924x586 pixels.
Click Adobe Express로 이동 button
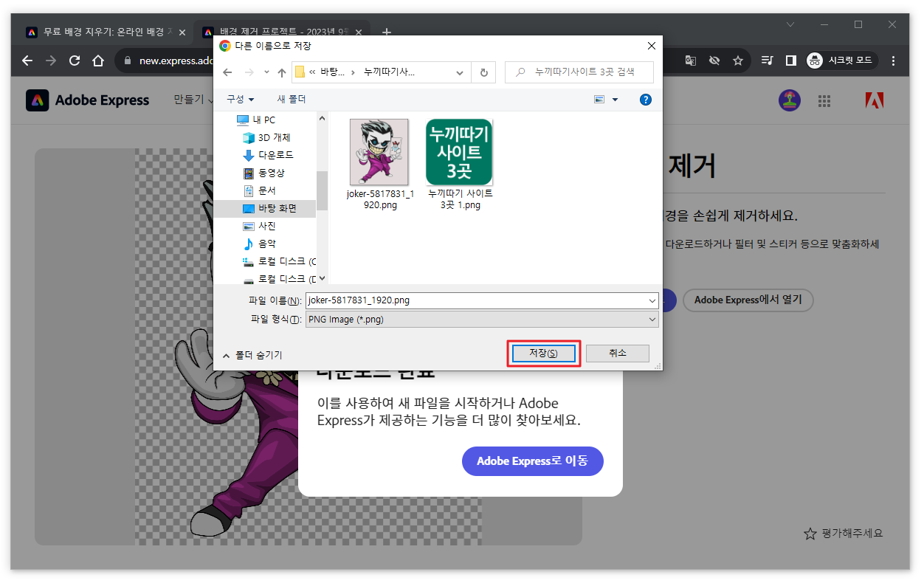click(x=533, y=461)
